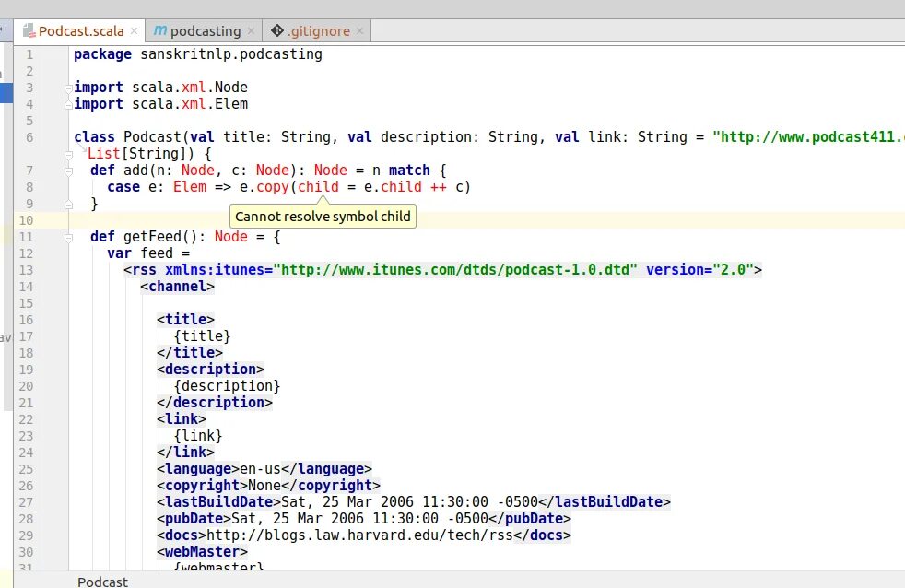Click the itunes dtd URL attribute value
This screenshot has width=905, height=588.
[455, 269]
